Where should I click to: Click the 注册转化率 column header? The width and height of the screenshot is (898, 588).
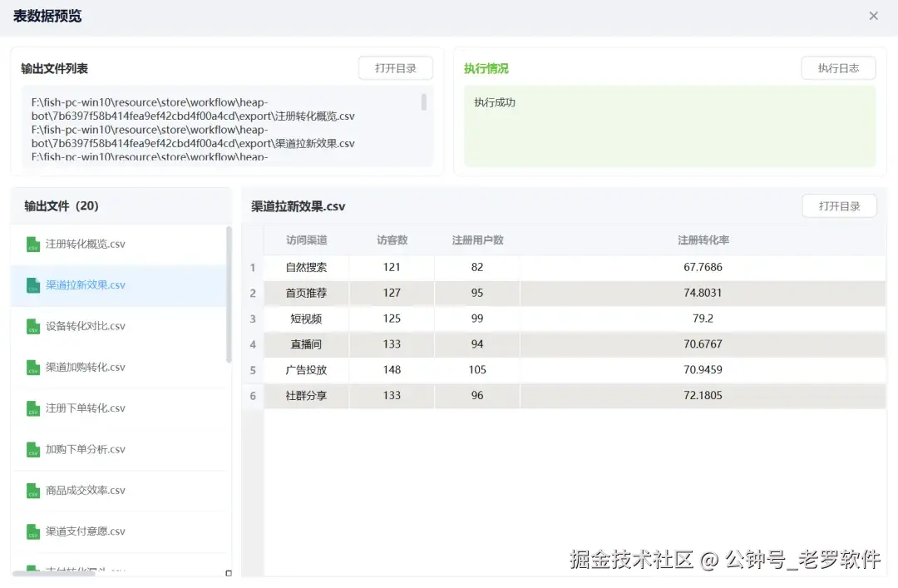tap(703, 240)
